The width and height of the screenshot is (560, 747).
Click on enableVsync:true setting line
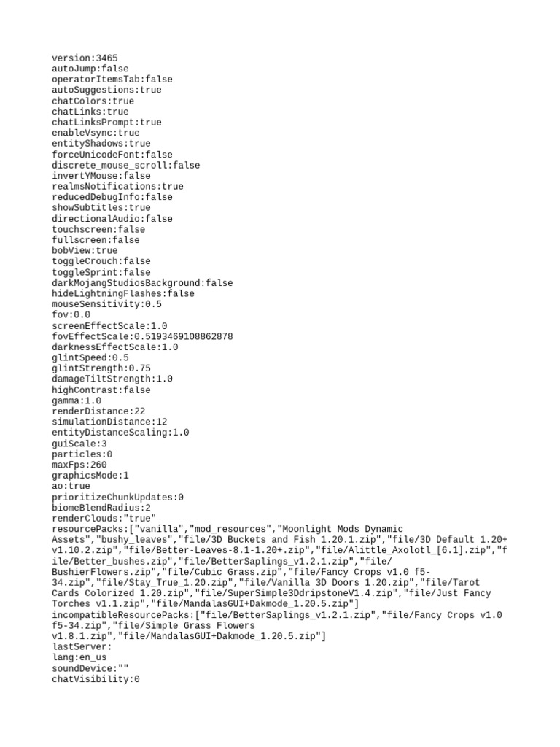click(x=96, y=133)
